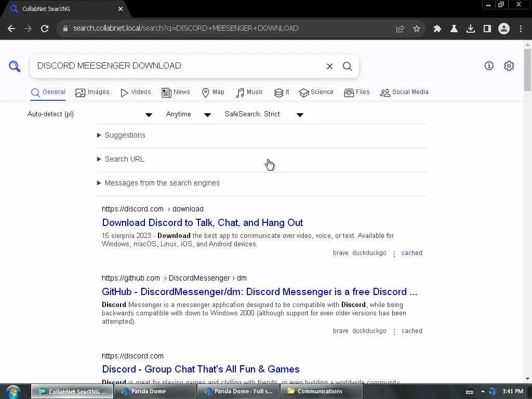Switch to Images search tab
Screen dimensions: 532x399
[92, 92]
